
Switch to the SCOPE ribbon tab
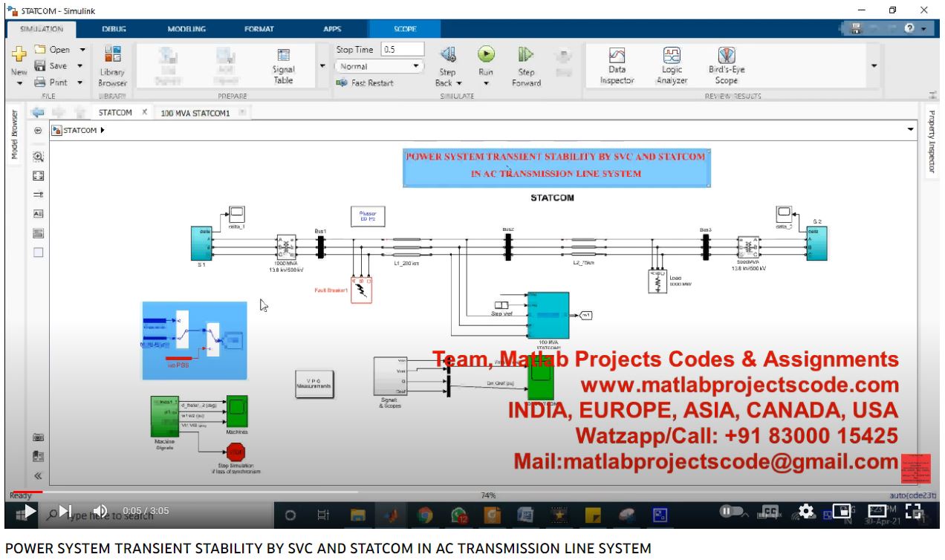405,29
